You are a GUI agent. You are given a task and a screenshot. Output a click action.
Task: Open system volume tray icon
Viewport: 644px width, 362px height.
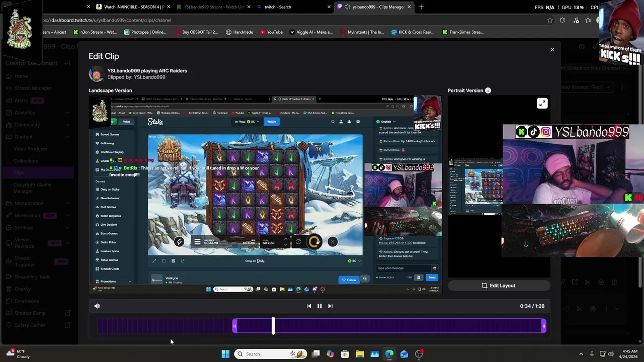[x=611, y=354]
